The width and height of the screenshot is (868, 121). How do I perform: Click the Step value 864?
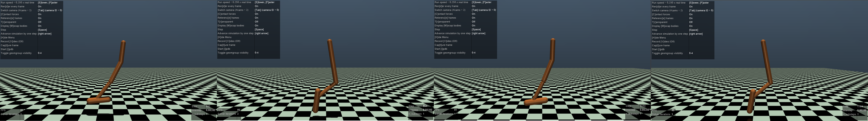425,106
